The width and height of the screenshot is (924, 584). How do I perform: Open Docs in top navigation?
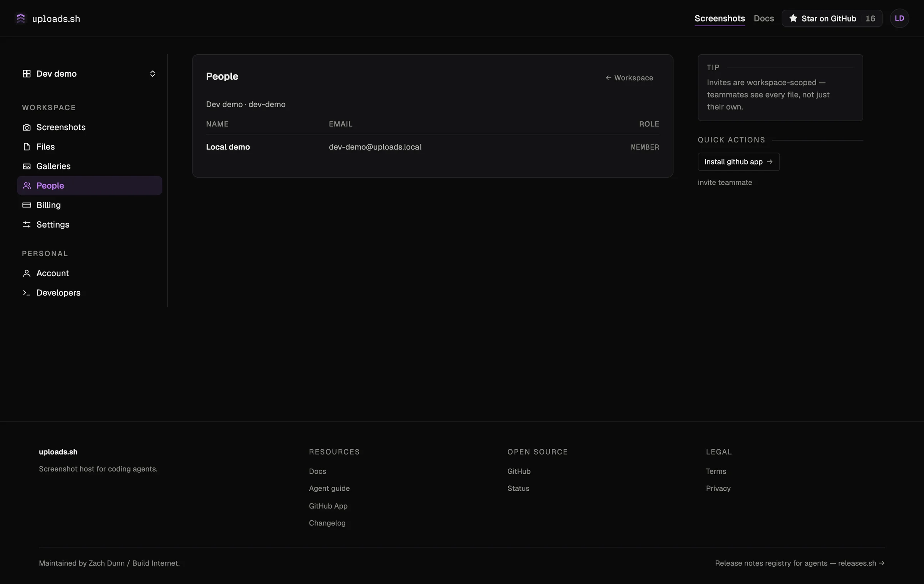[763, 18]
